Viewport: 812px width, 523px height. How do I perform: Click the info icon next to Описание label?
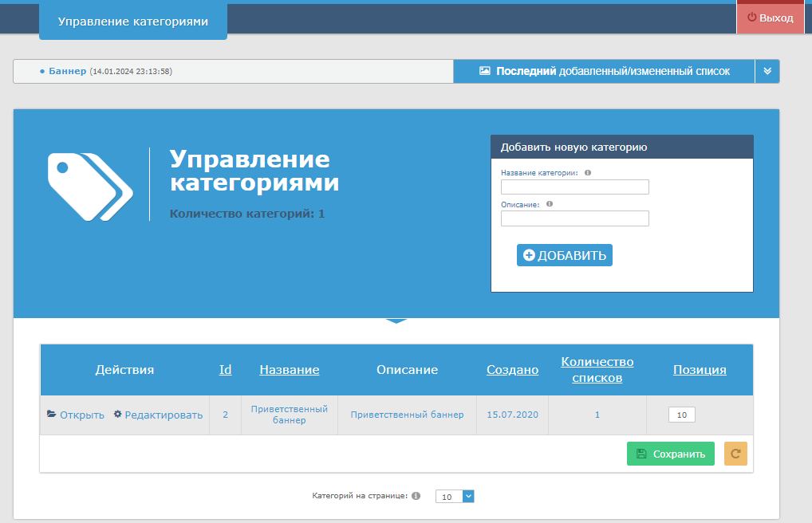(550, 204)
